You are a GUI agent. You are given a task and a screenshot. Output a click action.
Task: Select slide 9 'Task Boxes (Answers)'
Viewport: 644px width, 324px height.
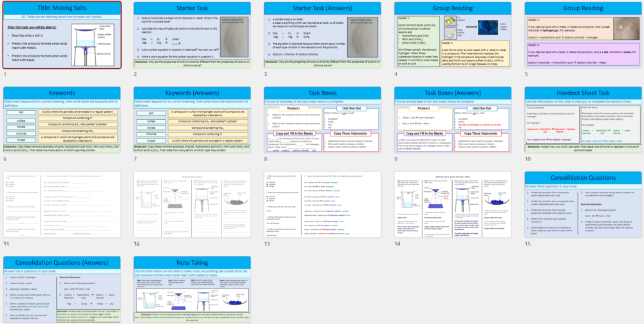point(453,120)
